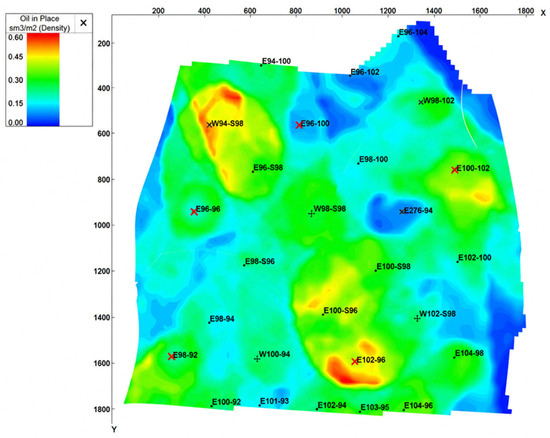Viewport: 550px width, 438px height.
Task: Select the E94-100 well label
Action: click(x=277, y=61)
